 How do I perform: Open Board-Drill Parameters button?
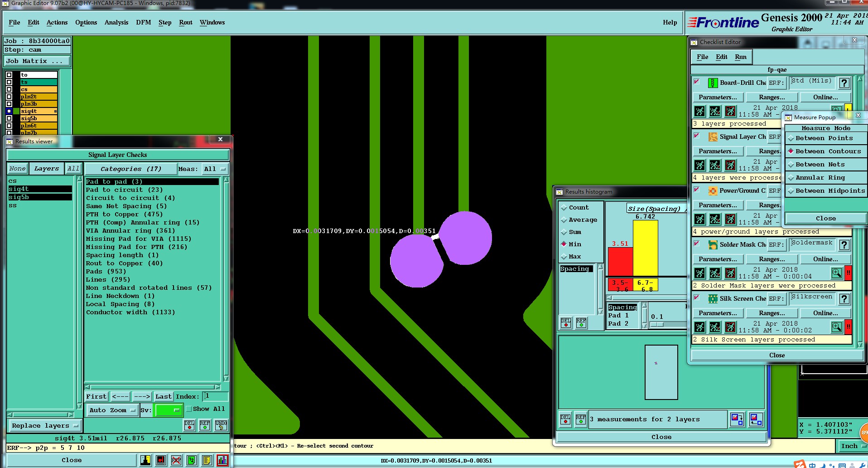tap(718, 97)
